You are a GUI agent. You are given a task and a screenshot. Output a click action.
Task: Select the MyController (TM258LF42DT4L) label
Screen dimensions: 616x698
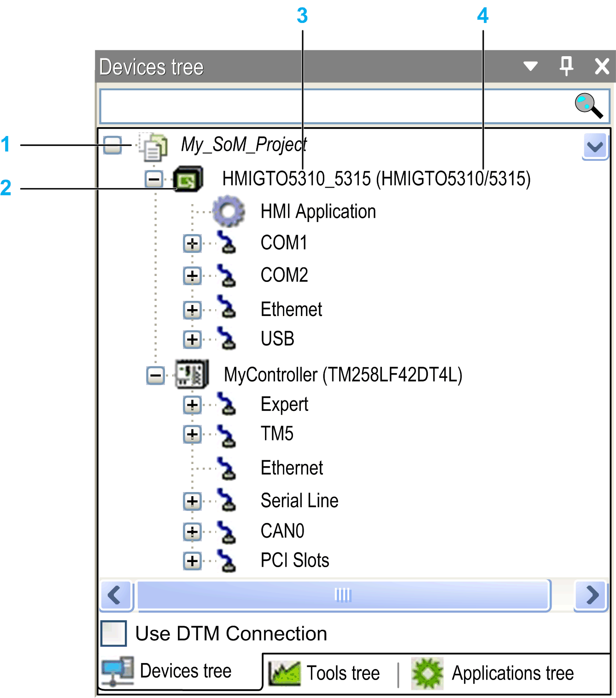pyautogui.click(x=343, y=375)
